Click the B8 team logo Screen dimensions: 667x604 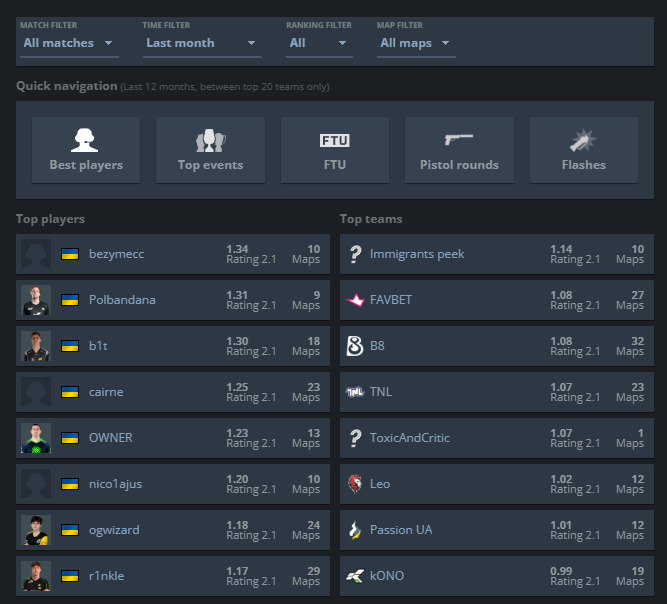coord(355,346)
